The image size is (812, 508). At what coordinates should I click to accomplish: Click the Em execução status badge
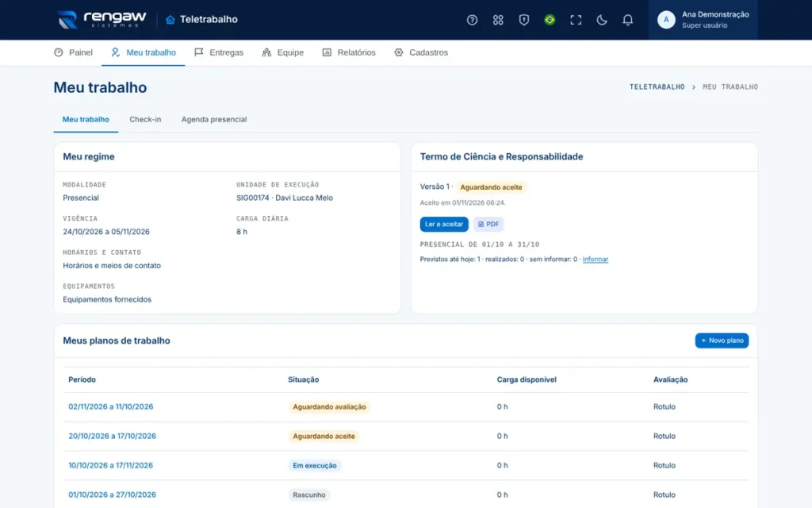314,465
